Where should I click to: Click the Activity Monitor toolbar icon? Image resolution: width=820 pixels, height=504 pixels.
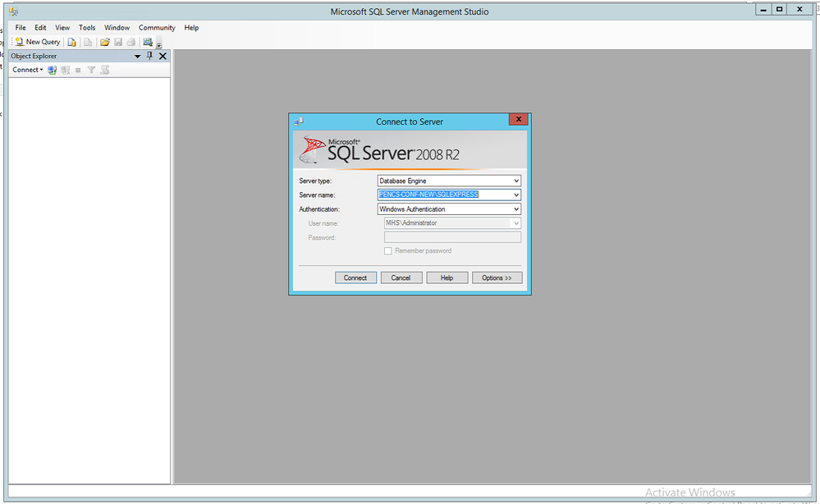(x=148, y=42)
